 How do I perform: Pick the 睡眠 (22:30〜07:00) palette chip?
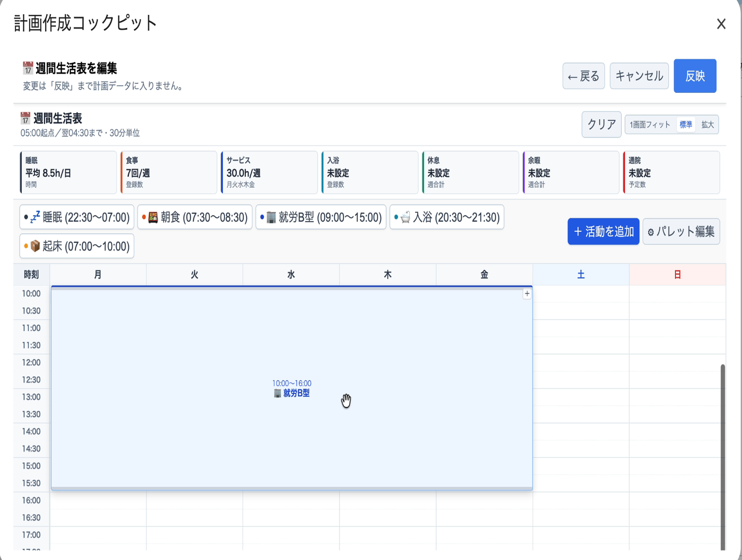[77, 217]
